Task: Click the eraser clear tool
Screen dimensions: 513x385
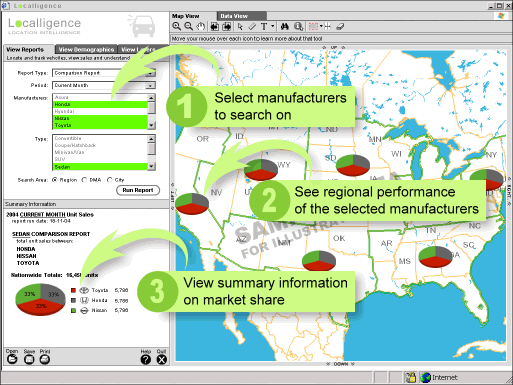Action: click(340, 27)
